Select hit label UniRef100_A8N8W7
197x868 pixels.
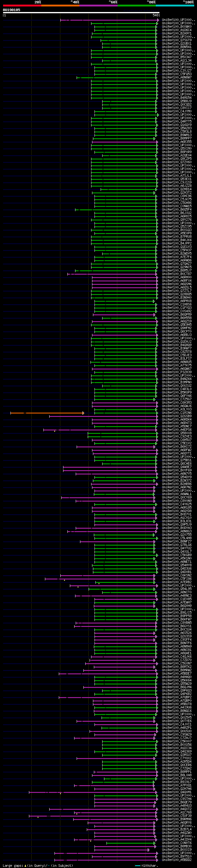coord(176,78)
